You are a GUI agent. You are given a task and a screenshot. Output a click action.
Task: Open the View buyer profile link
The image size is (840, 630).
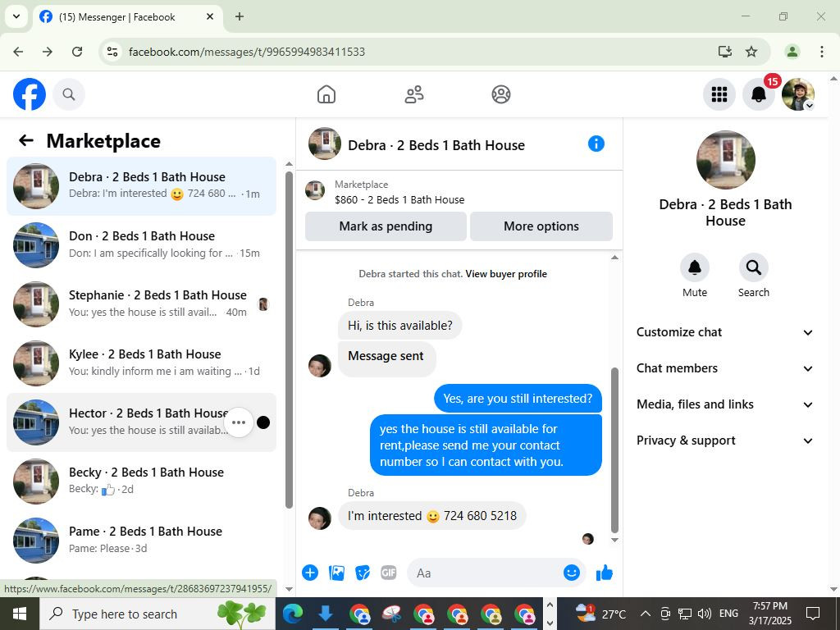point(506,274)
